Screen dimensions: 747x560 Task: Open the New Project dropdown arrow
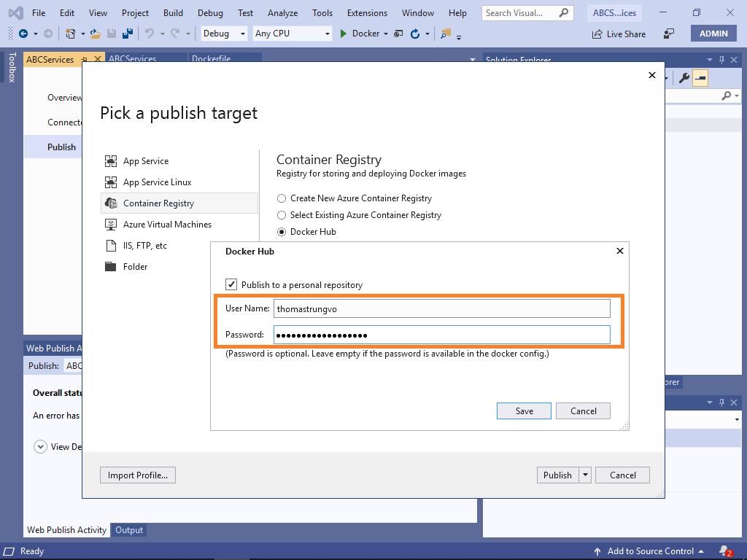click(x=82, y=34)
